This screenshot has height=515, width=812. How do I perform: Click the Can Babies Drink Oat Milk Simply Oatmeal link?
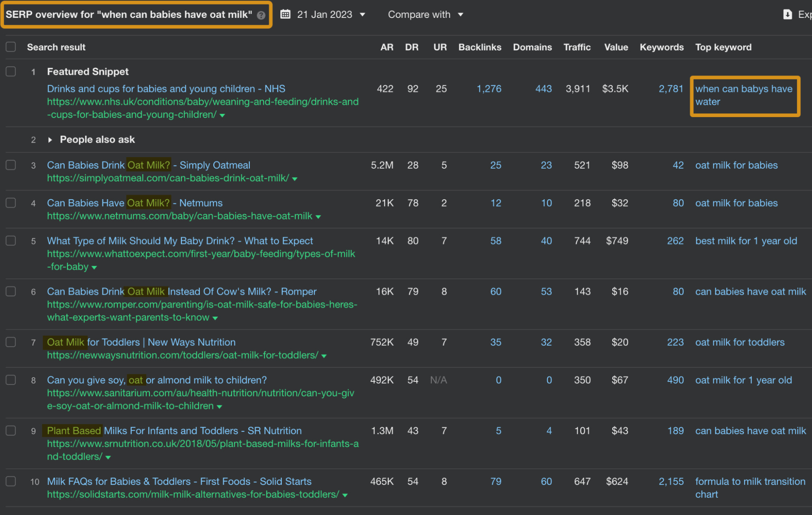click(x=148, y=165)
